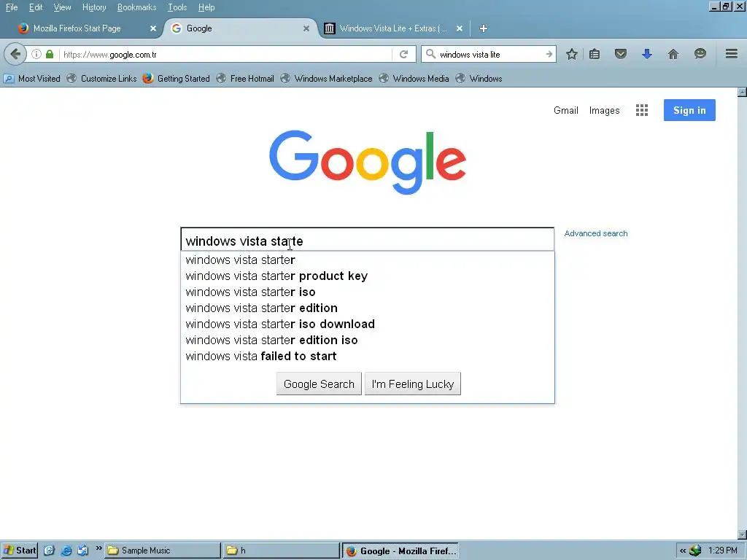Open the Bookmarks menu

[x=136, y=7]
